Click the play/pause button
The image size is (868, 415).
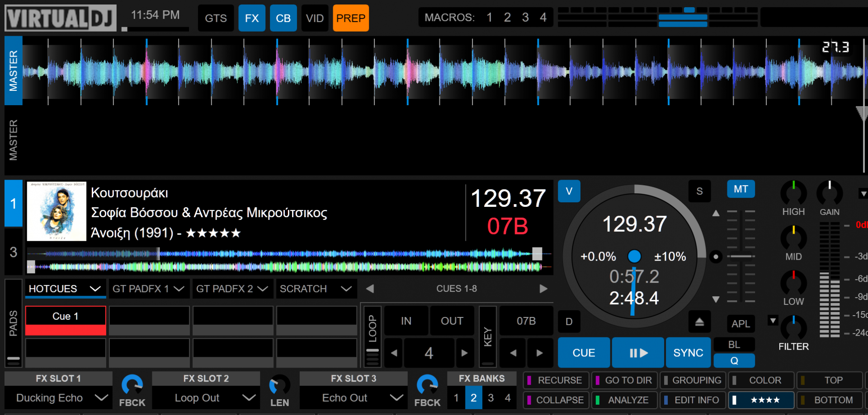(638, 353)
